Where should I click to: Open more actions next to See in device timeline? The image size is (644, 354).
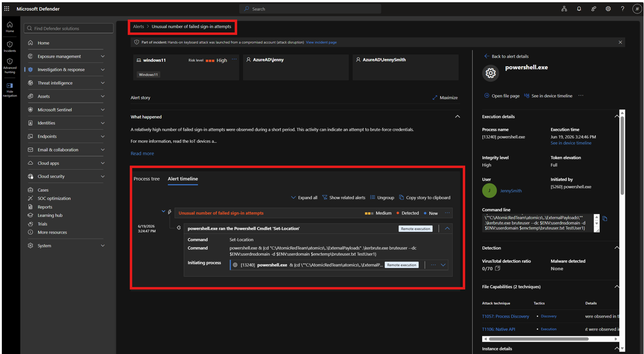581,96
